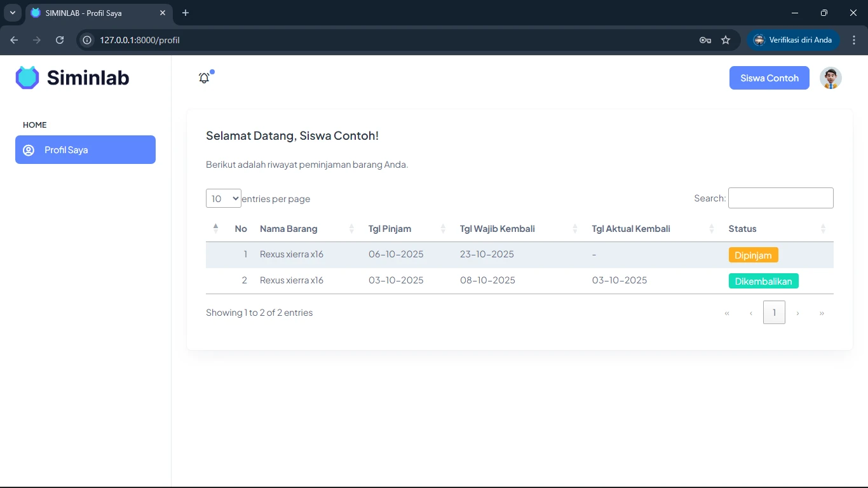
Task: Open the tab search dropdown arrow
Action: coord(12,13)
